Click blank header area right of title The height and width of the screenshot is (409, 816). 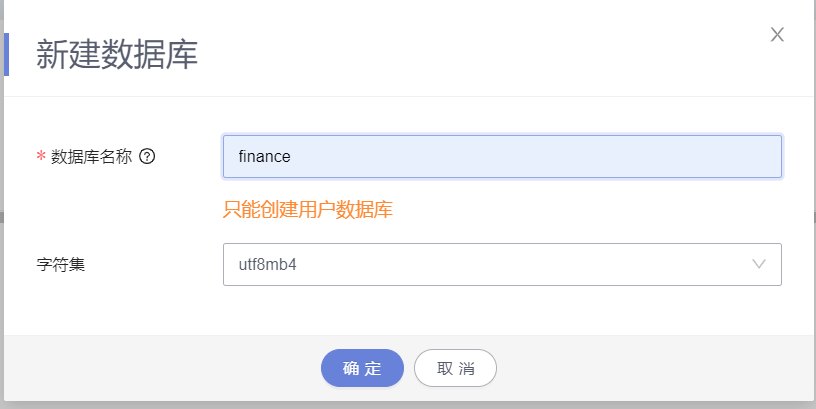(480, 54)
